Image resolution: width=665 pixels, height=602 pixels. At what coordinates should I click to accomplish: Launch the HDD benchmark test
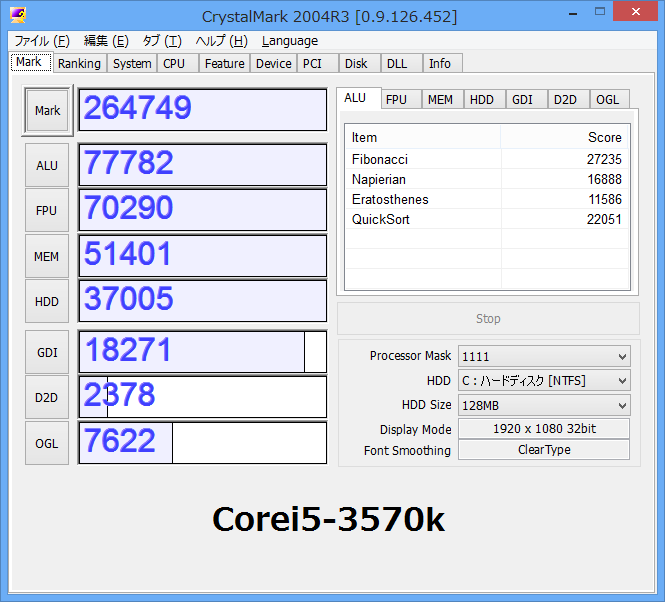pos(47,302)
